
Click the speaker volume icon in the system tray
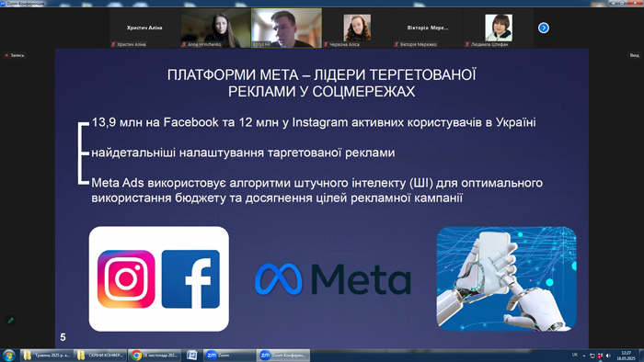(608, 356)
